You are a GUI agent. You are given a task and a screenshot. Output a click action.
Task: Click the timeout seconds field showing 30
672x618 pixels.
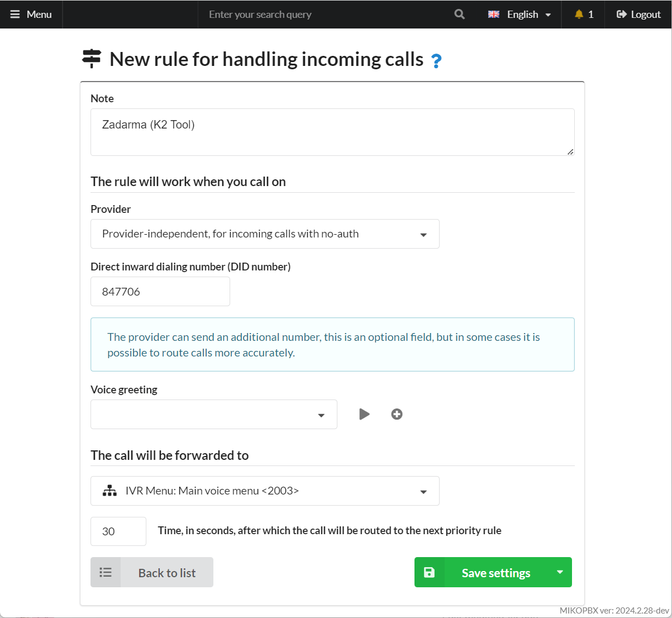[x=118, y=531]
